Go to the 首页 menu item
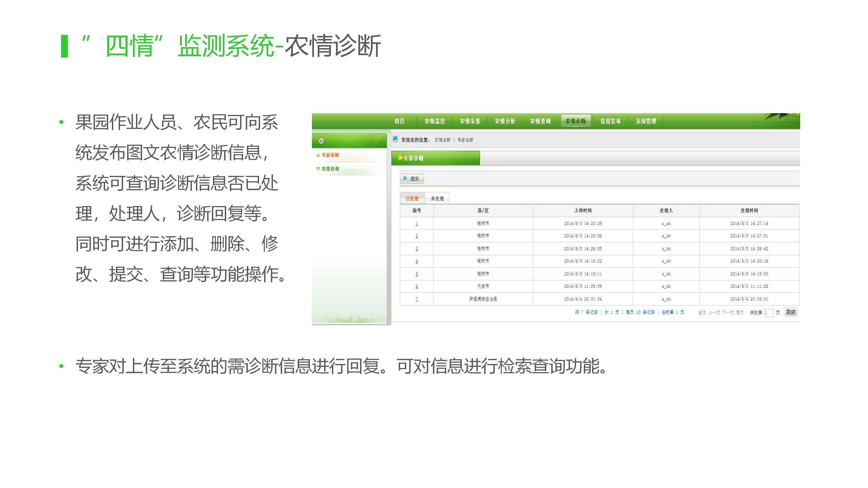 (399, 121)
